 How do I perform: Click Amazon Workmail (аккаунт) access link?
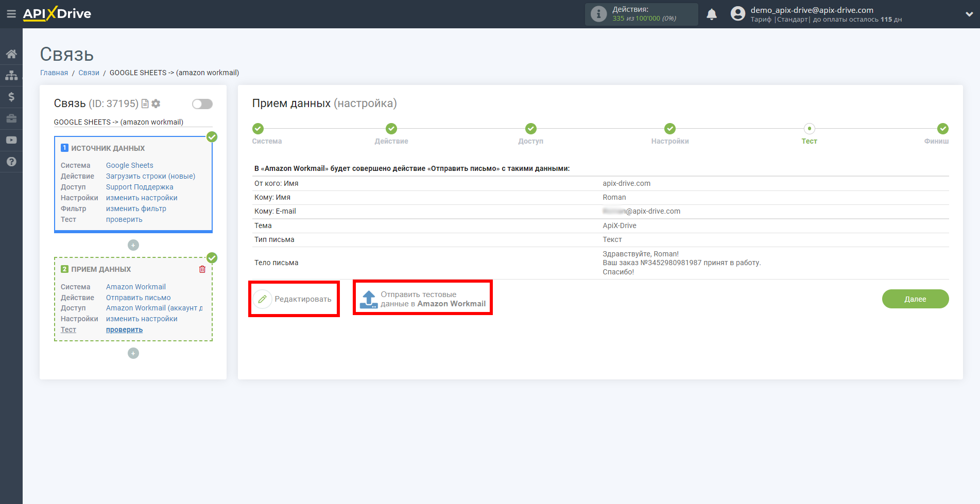coord(154,308)
